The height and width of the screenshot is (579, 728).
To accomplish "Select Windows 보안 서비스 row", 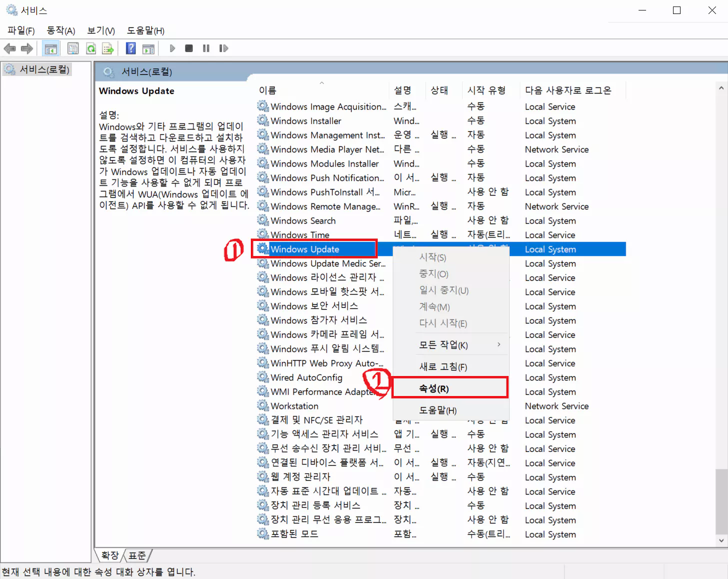I will 441,306.
